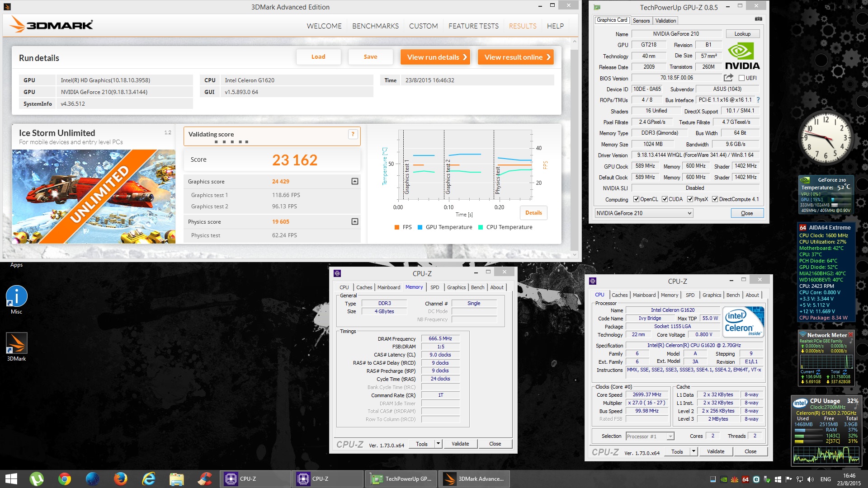Launch Firefox from the taskbar
868x488 pixels.
[121, 479]
